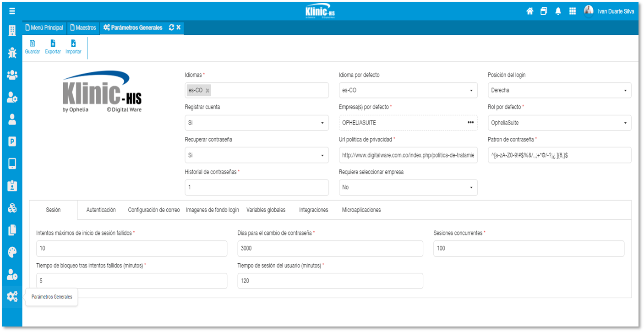
Task: Open the Posición del login dropdown
Action: pyautogui.click(x=625, y=91)
